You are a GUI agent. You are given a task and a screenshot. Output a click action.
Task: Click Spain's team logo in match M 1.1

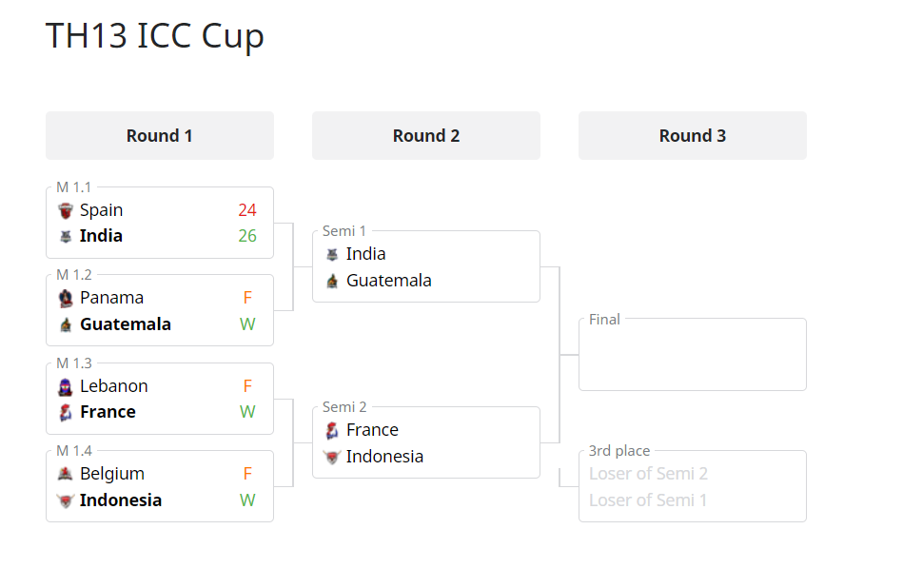66,211
